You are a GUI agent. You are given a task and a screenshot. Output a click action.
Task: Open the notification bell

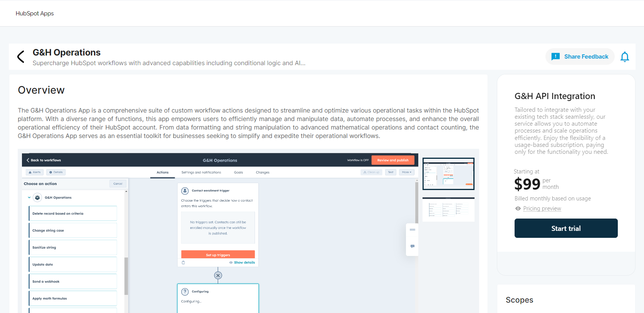624,57
